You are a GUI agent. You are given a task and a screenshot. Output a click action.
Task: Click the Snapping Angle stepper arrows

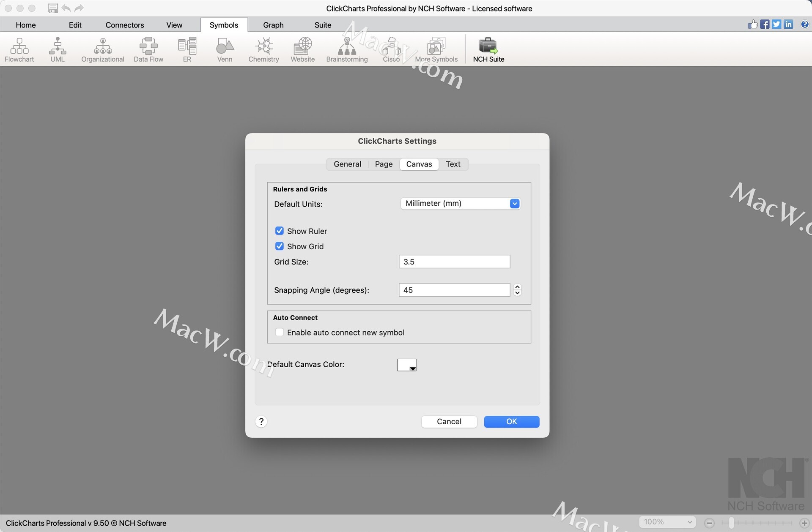coord(517,290)
